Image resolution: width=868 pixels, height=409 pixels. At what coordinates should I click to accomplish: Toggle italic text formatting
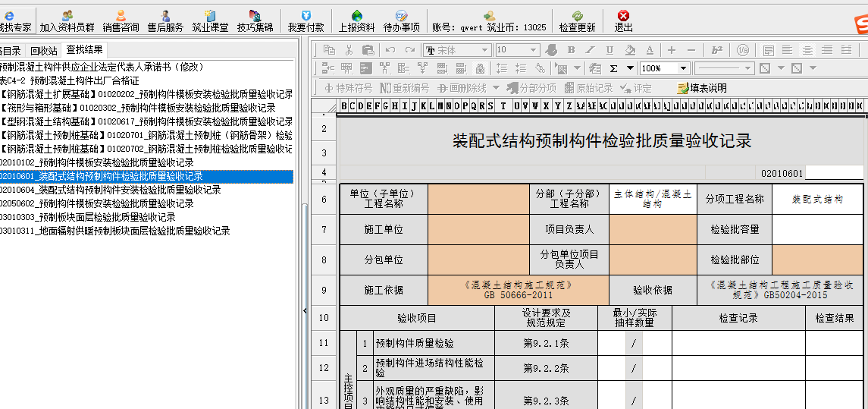pos(591,50)
